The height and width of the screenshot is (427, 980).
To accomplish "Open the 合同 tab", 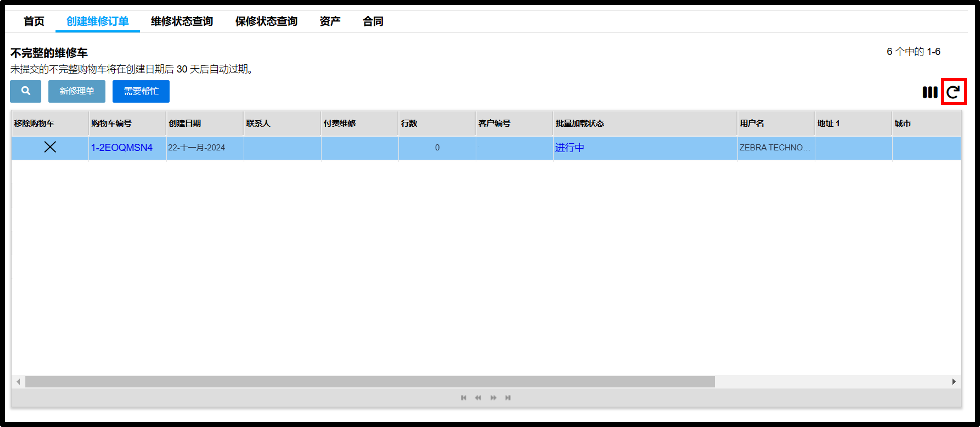I will 373,21.
